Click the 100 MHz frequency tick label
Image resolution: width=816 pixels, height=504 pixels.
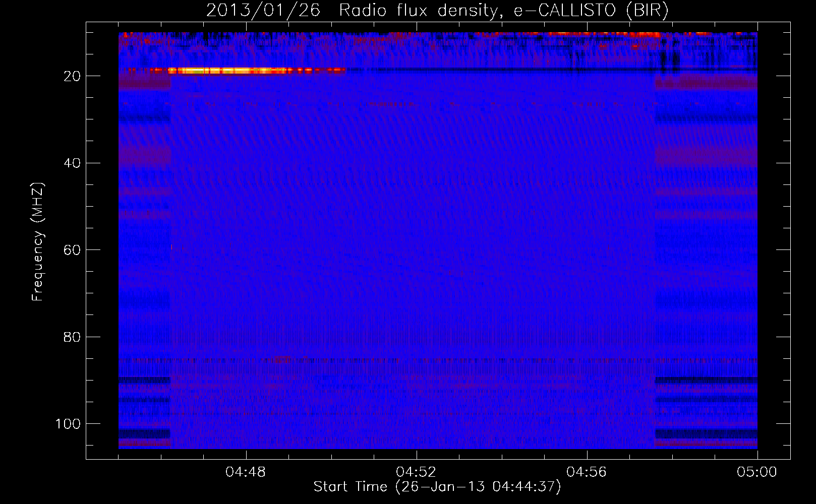coord(68,424)
